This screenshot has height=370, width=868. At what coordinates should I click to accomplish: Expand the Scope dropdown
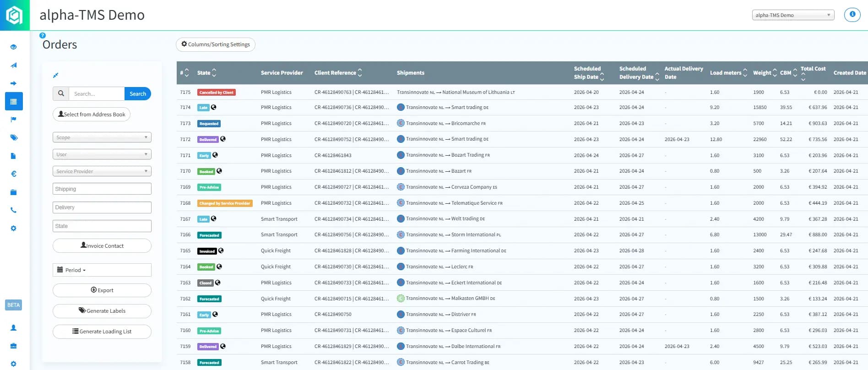pos(102,137)
